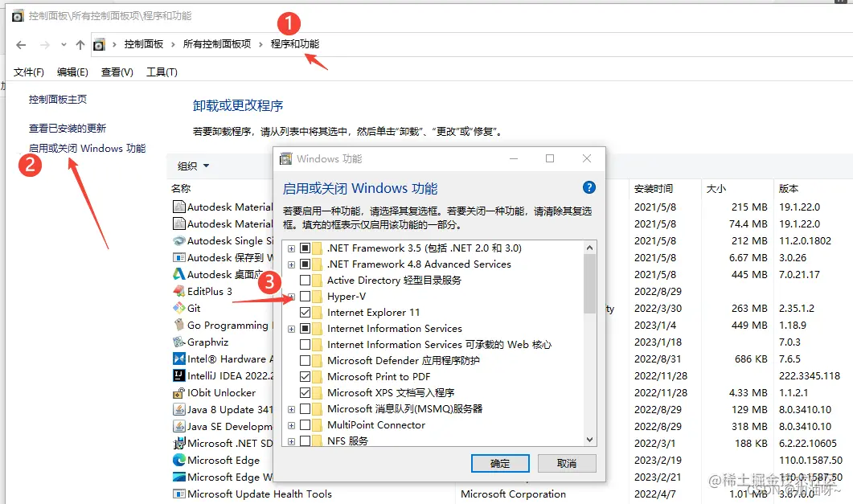Open breadcrumb chevron after 控制面板
This screenshot has height=504, width=853.
(x=173, y=44)
